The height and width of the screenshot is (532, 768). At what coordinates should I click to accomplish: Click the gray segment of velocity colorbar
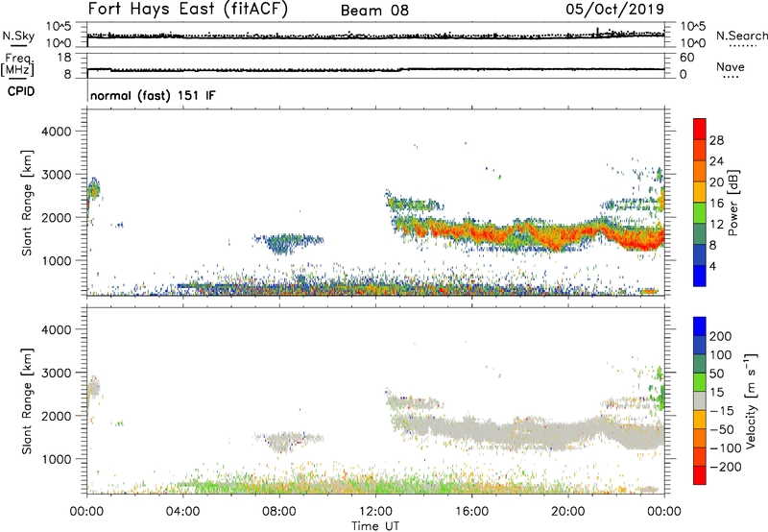coord(700,400)
